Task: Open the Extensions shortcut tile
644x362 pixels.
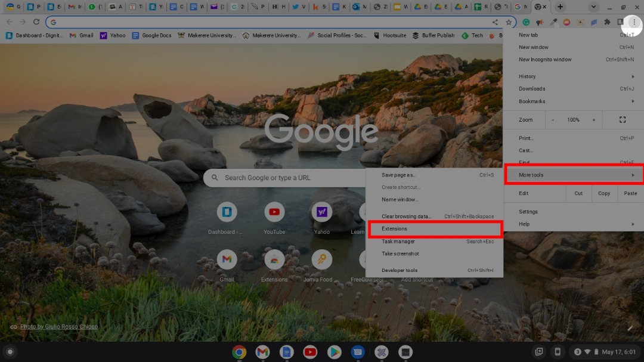Action: tap(274, 265)
